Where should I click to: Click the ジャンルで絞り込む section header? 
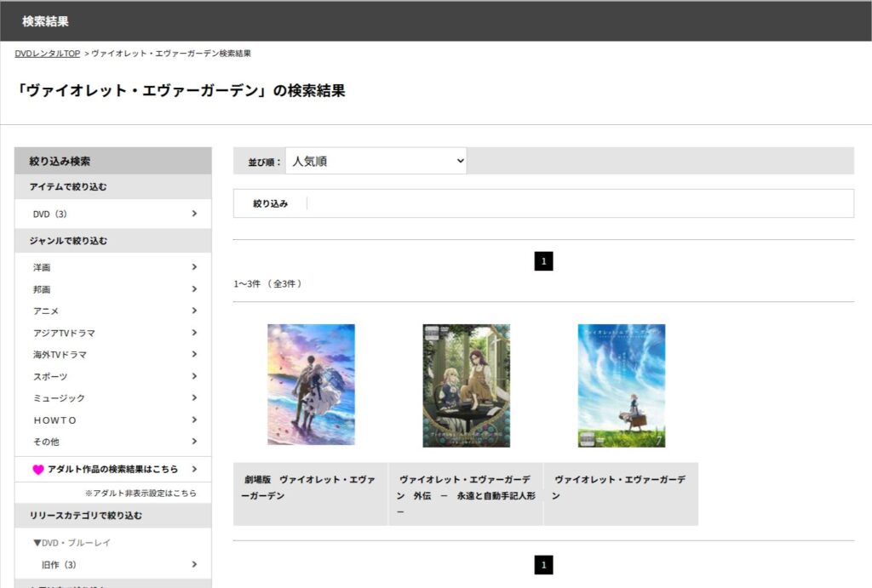(x=113, y=241)
